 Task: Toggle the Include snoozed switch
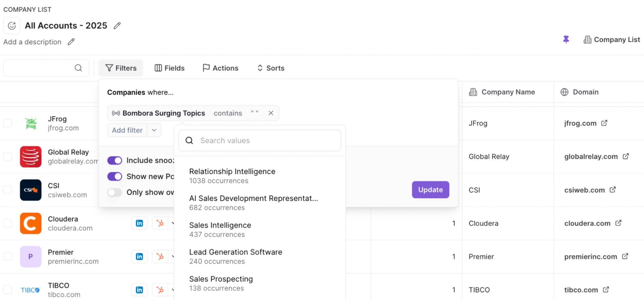(115, 161)
